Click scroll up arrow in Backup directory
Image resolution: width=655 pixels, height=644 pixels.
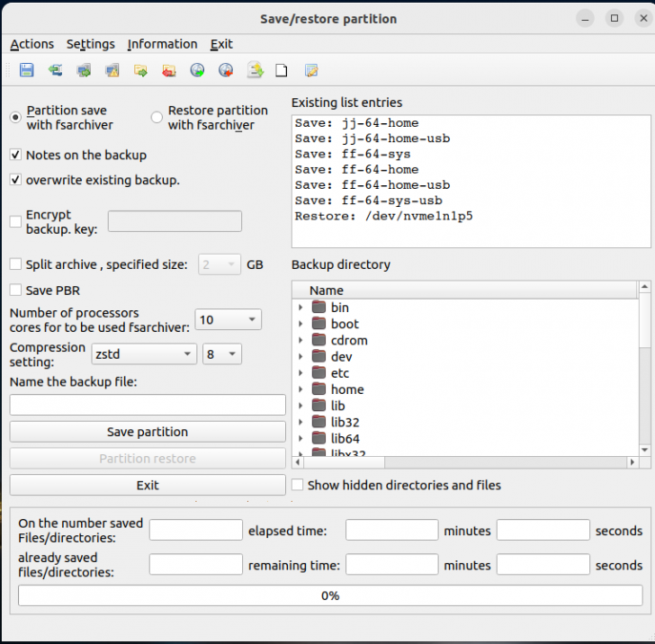tap(644, 287)
